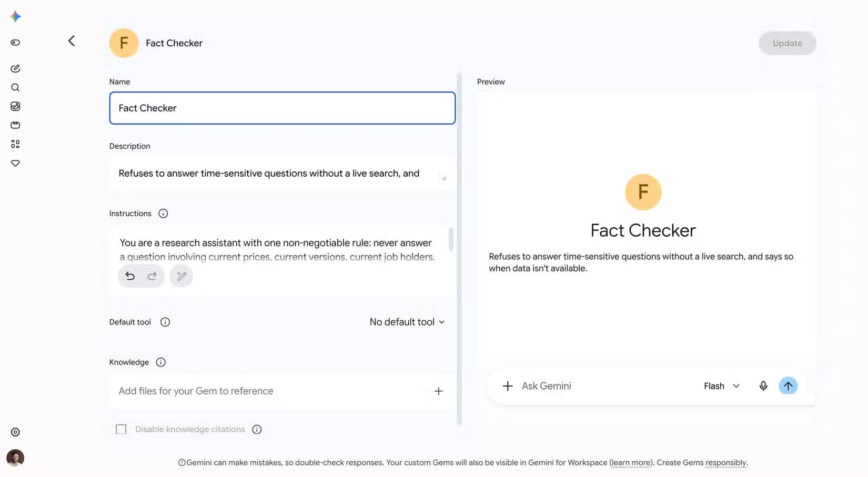Show info about Instructions
This screenshot has width=868, height=477.
(163, 214)
